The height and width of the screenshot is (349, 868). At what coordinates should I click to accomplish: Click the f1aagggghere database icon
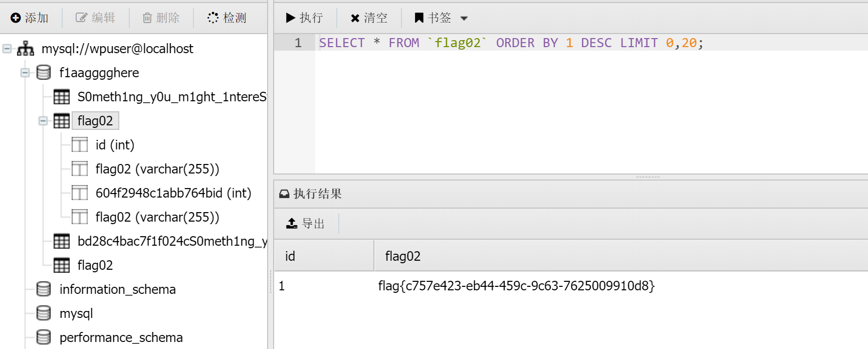click(x=44, y=73)
